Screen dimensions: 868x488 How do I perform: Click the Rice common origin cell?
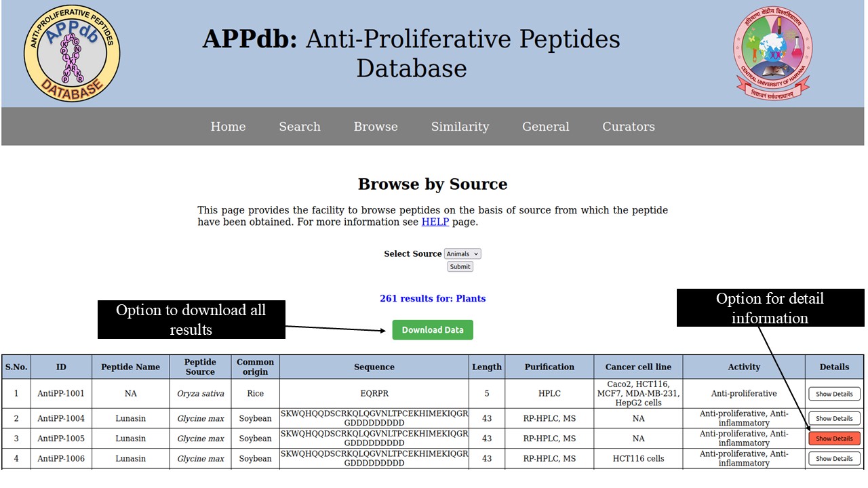pos(255,393)
